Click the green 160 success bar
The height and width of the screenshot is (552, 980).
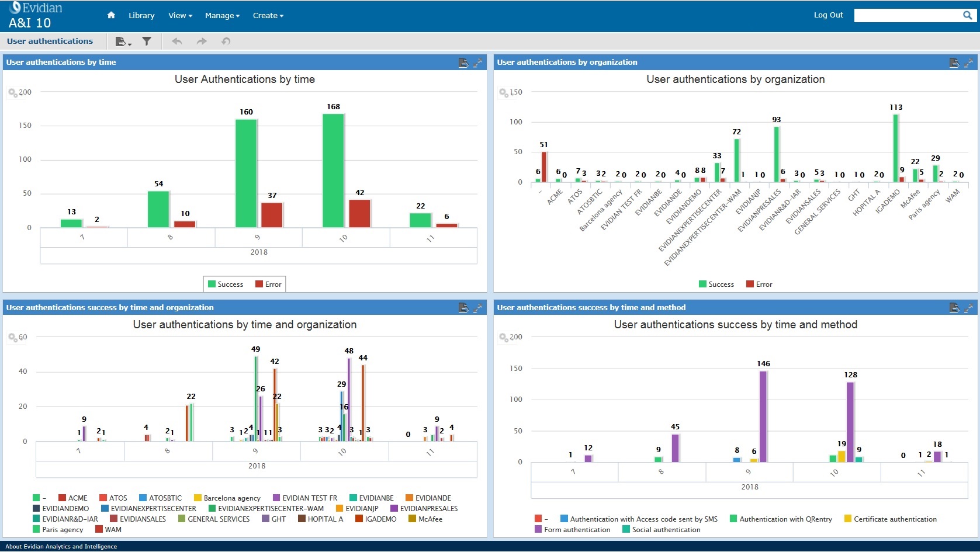coord(246,173)
